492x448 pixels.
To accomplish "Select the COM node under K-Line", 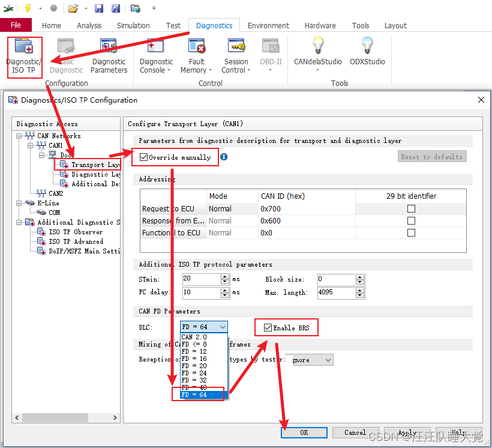I will [49, 213].
